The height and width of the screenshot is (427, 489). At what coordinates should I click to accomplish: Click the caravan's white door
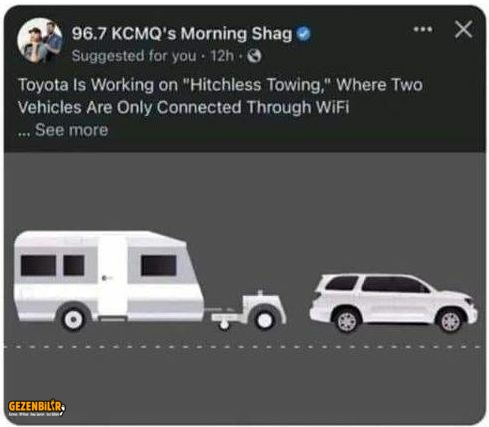point(112,277)
